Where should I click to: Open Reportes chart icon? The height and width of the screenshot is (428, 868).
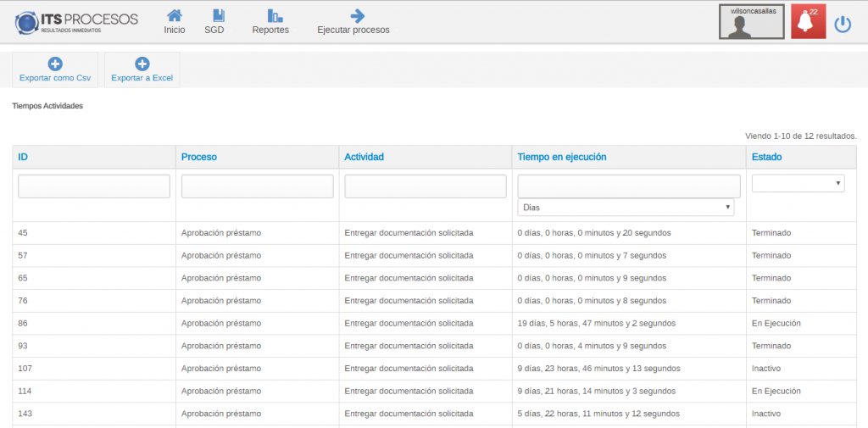[275, 15]
